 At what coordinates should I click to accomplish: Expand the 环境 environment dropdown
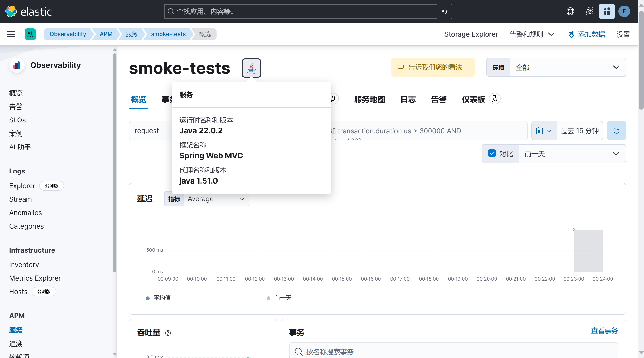point(567,67)
